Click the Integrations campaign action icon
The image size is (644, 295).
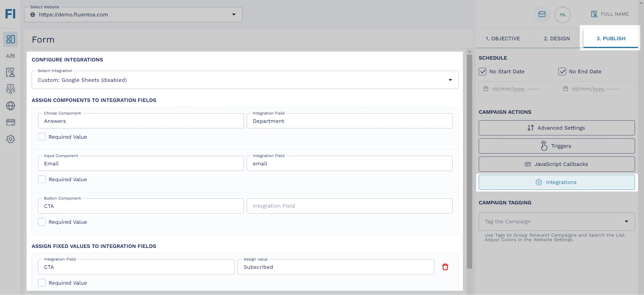538,182
